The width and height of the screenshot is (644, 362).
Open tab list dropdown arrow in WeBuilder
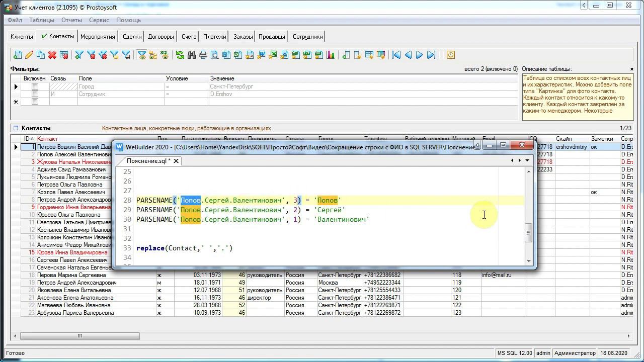tap(527, 160)
